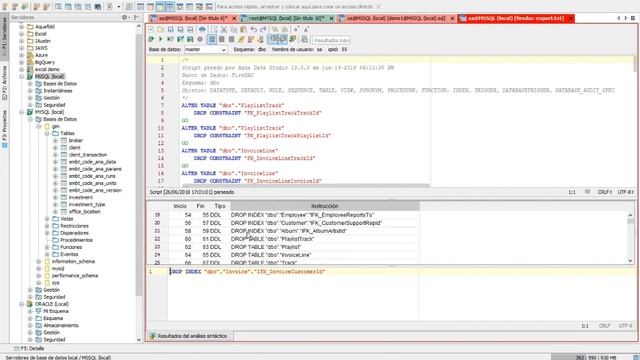Switch to demo1@MSSQL (local).sql tab
The image size is (640, 360).
[x=395, y=18]
